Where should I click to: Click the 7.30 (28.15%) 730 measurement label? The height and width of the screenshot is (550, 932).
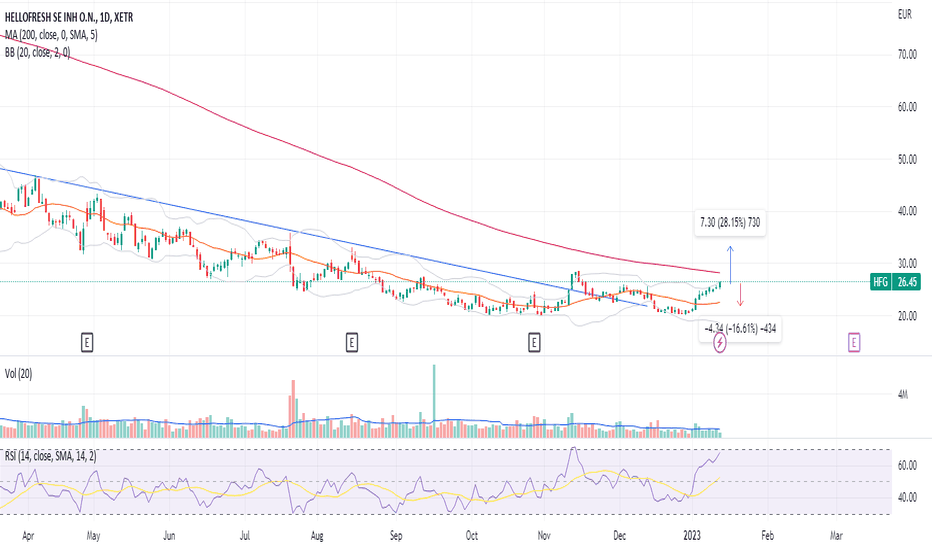(730, 222)
